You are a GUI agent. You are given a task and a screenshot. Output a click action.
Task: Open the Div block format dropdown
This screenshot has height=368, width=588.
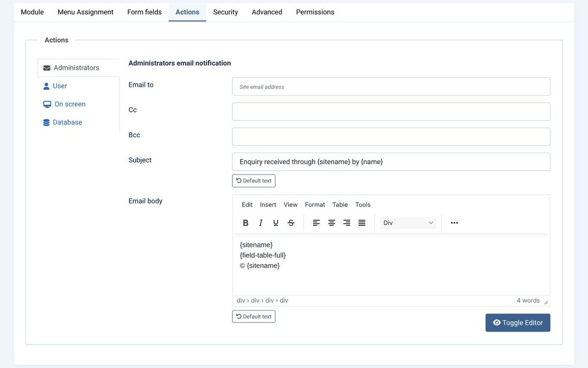point(408,223)
